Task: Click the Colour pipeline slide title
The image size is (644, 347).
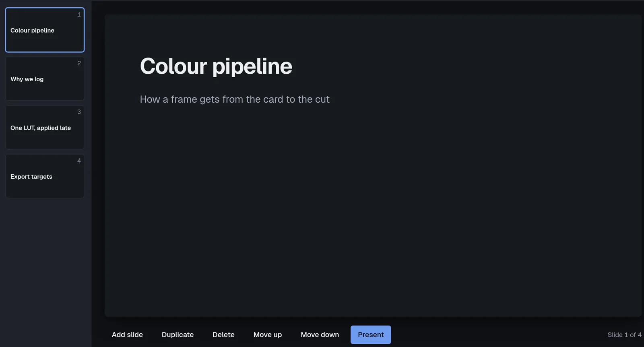Action: coord(216,66)
